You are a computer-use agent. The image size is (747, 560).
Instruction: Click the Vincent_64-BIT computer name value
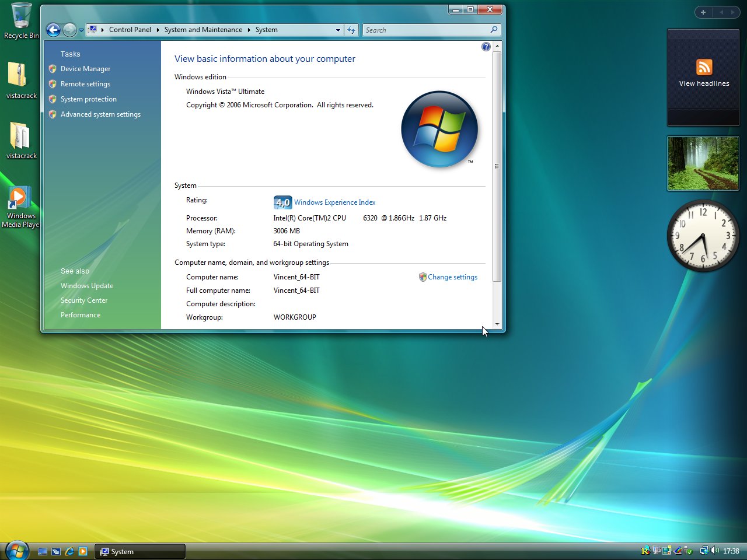tap(296, 277)
